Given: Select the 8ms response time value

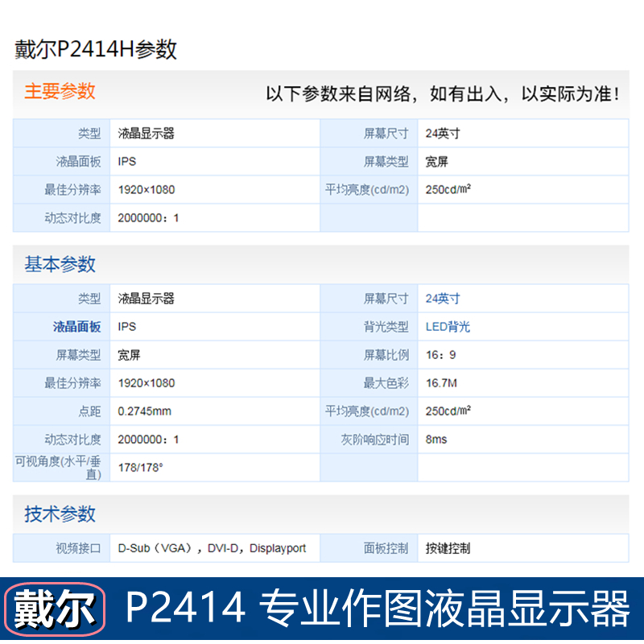Looking at the screenshot, I should pos(436,440).
